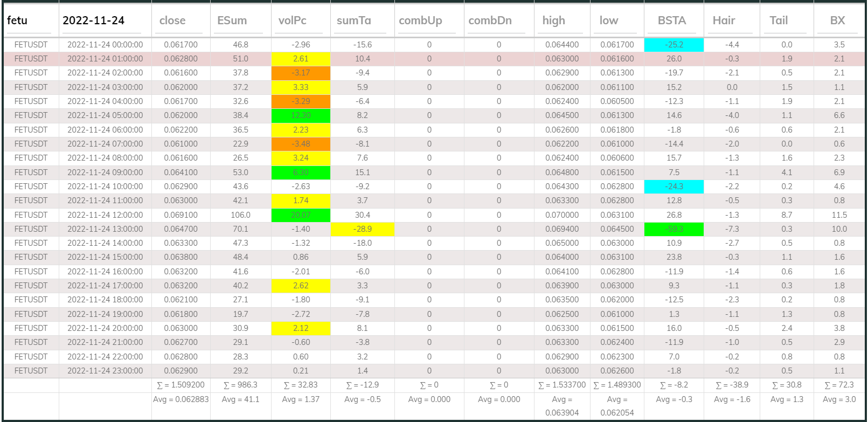Click the ∑ = 1.533700 high total
Image resolution: width=868 pixels, height=422 pixels.
(562, 385)
